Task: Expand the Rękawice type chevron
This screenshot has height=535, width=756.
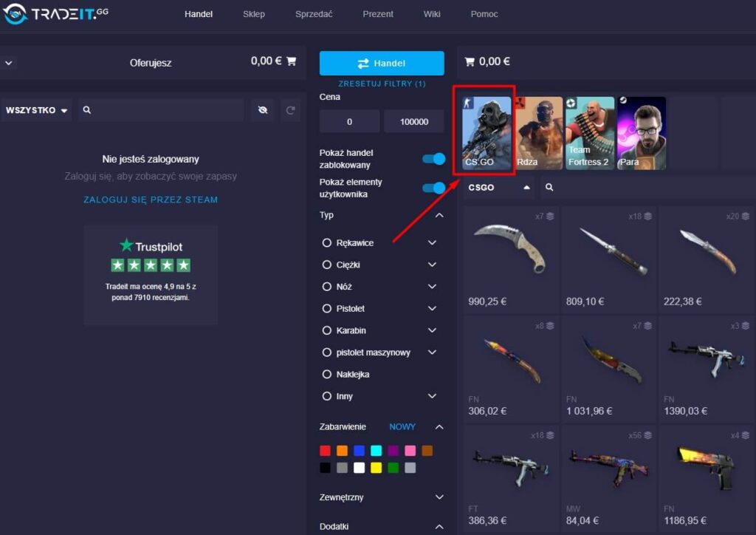Action: [433, 242]
